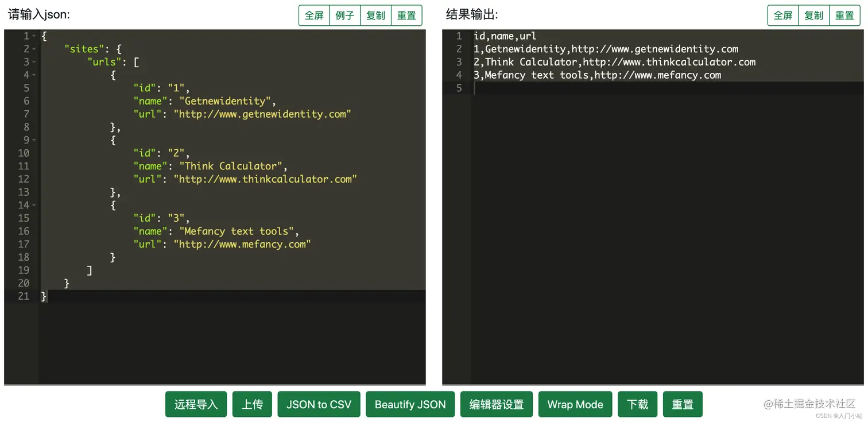Image resolution: width=868 pixels, height=422 pixels.
Task: Click the "sites" key in the JSON editor
Action: coord(84,49)
